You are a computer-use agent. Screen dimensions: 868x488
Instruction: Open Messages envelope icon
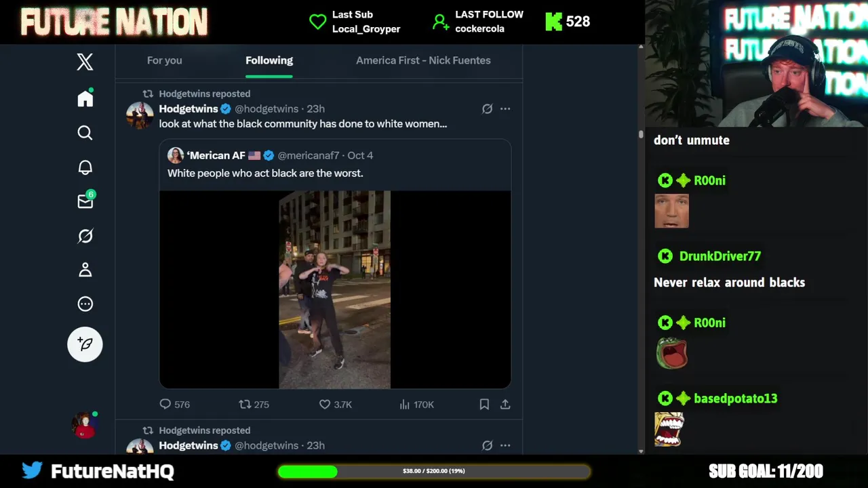(x=85, y=201)
